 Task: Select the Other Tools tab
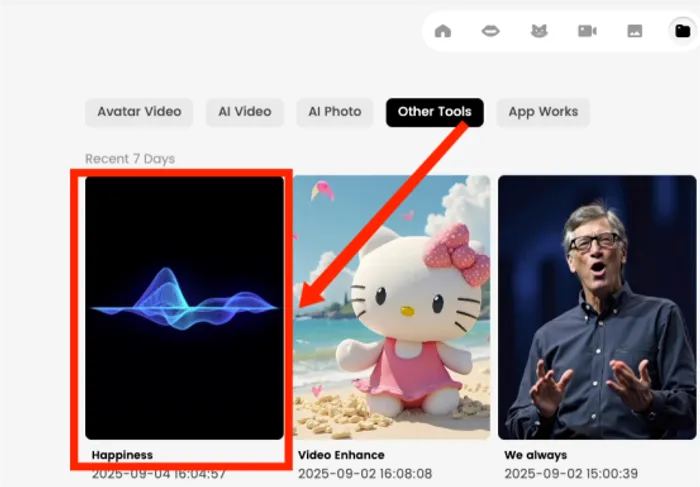(434, 112)
